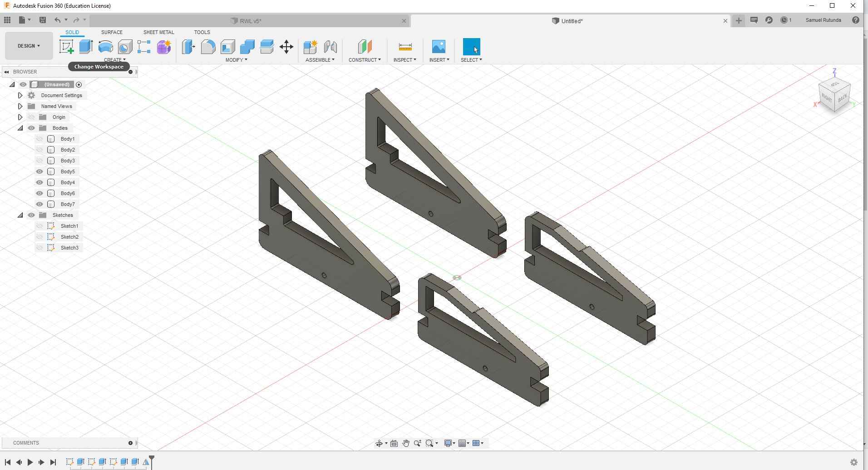
Task: Click the Rectangular Pattern icon
Action: point(144,47)
